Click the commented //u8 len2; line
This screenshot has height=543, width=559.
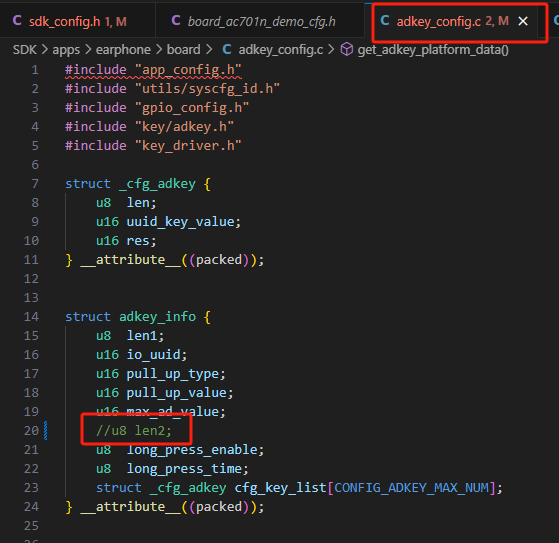[x=134, y=431]
